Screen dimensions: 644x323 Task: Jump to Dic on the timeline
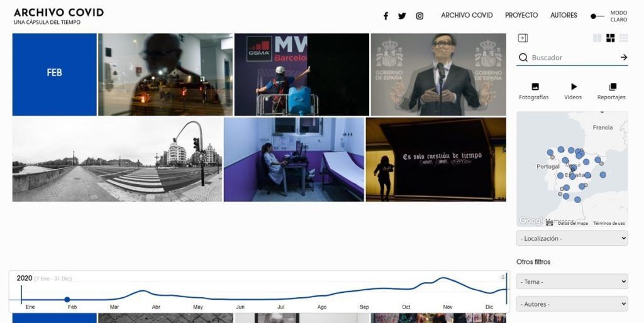pos(489,307)
